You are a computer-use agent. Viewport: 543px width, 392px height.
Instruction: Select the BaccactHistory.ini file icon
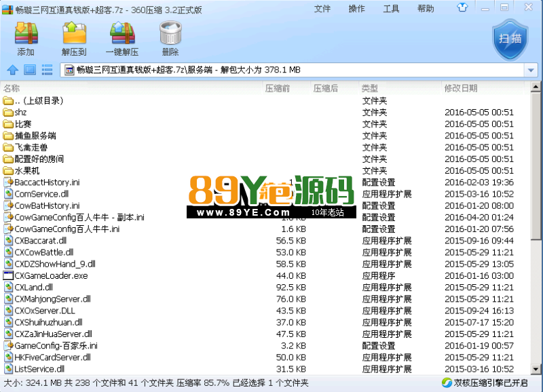[8, 182]
